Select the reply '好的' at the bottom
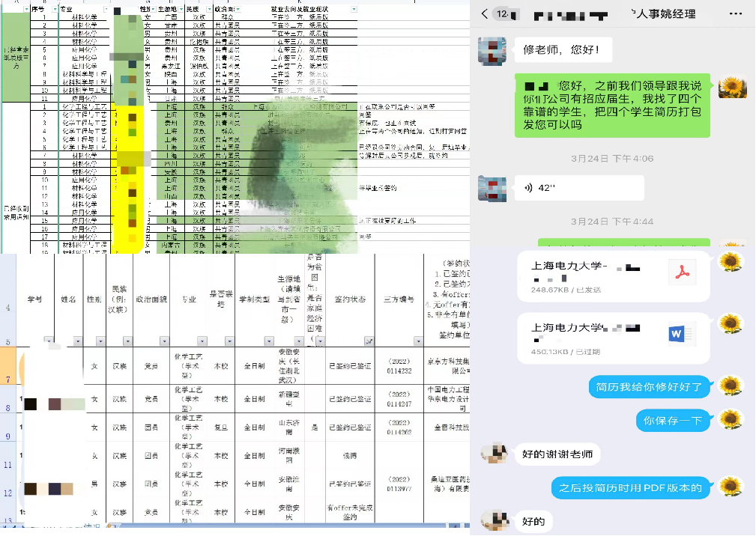This screenshot has width=756, height=536. click(x=533, y=522)
